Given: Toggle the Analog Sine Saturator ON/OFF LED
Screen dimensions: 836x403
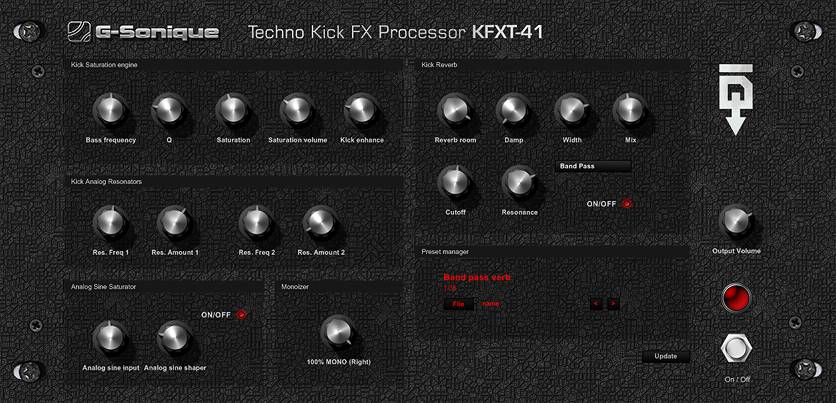Looking at the screenshot, I should point(241,315).
